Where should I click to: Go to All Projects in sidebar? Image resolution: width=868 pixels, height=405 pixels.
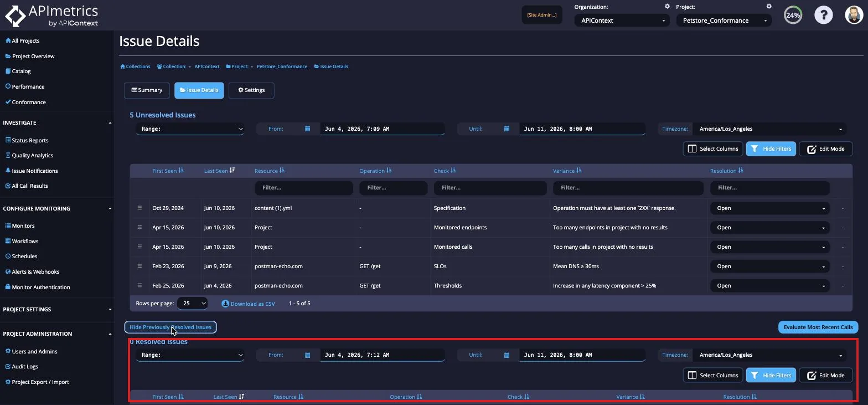point(22,40)
